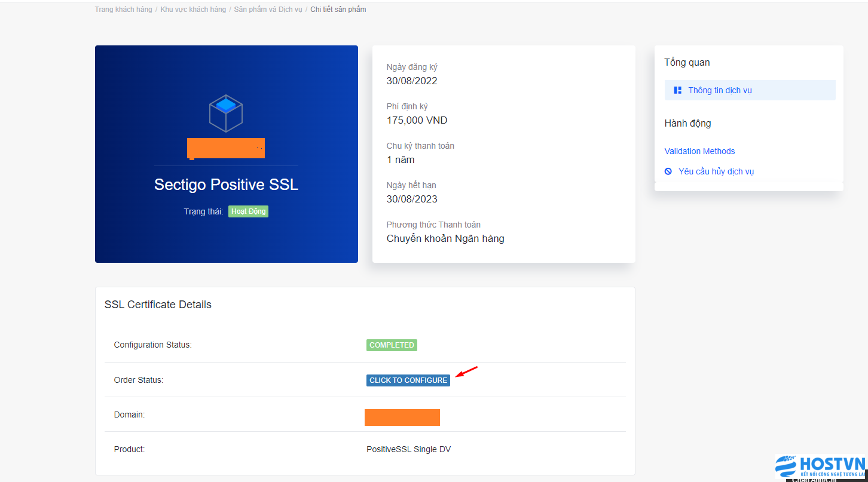
Task: Click Chi tiết sản phẩm breadcrumb text
Action: tap(338, 10)
